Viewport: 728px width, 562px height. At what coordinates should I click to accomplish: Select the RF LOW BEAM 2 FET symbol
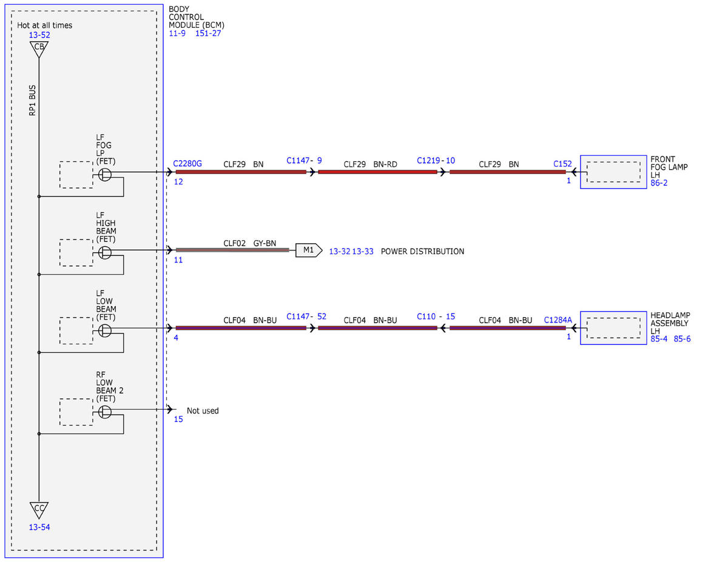[105, 412]
